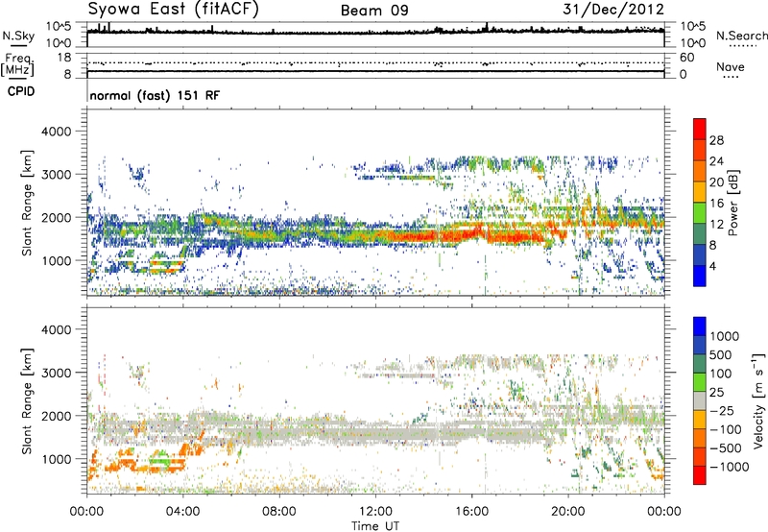Viewport: 768px width, 532px height.
Task: Click the 'N.Sky' legend label
Action: point(18,36)
